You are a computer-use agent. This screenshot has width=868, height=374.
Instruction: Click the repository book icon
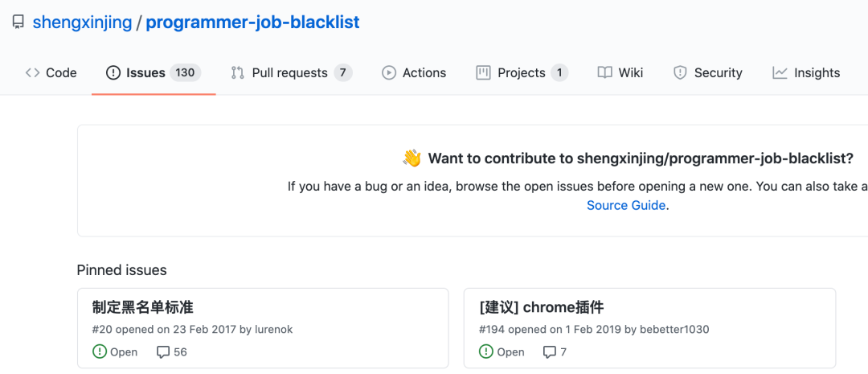(x=18, y=23)
